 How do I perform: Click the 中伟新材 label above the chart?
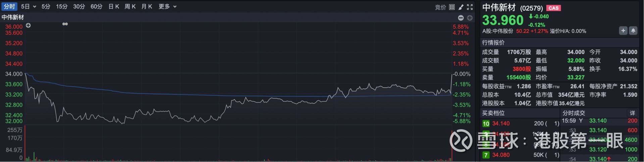(x=13, y=17)
